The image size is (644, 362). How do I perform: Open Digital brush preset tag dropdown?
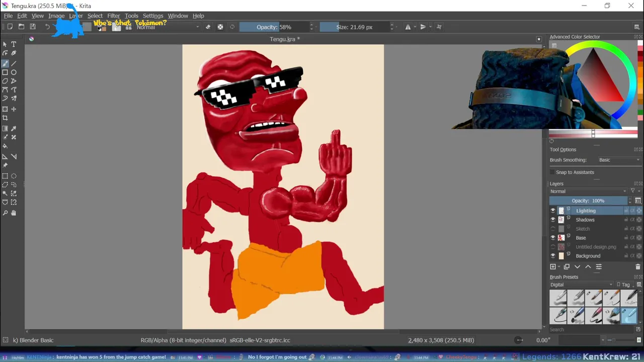582,285
